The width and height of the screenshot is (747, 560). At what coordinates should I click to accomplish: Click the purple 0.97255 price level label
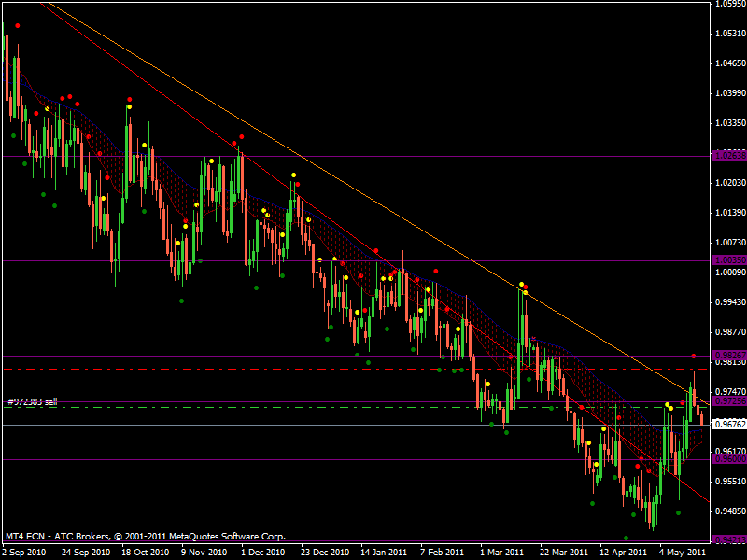click(729, 401)
